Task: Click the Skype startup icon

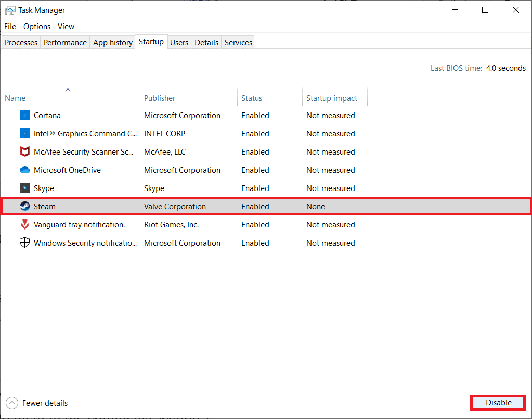Action: (x=25, y=188)
